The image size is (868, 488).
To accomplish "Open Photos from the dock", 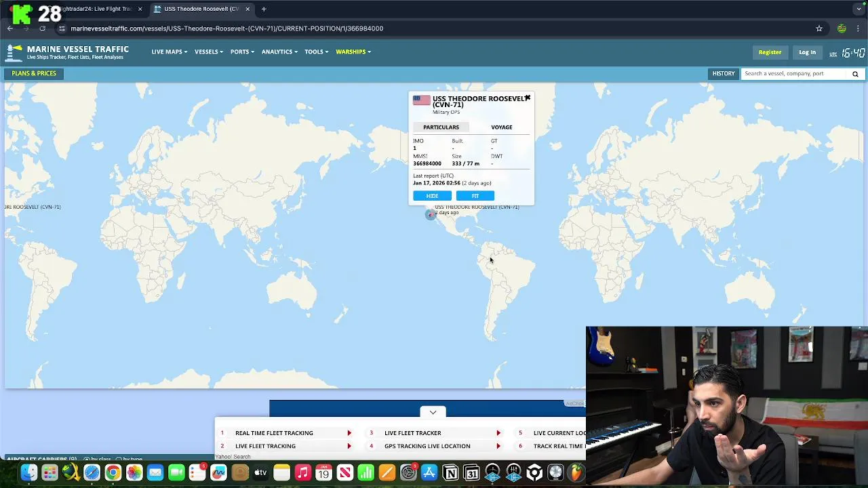I will (134, 472).
